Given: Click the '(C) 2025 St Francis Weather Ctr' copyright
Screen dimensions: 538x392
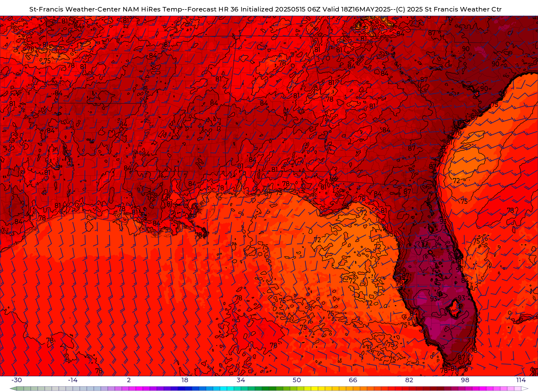Looking at the screenshot, I should point(449,9).
